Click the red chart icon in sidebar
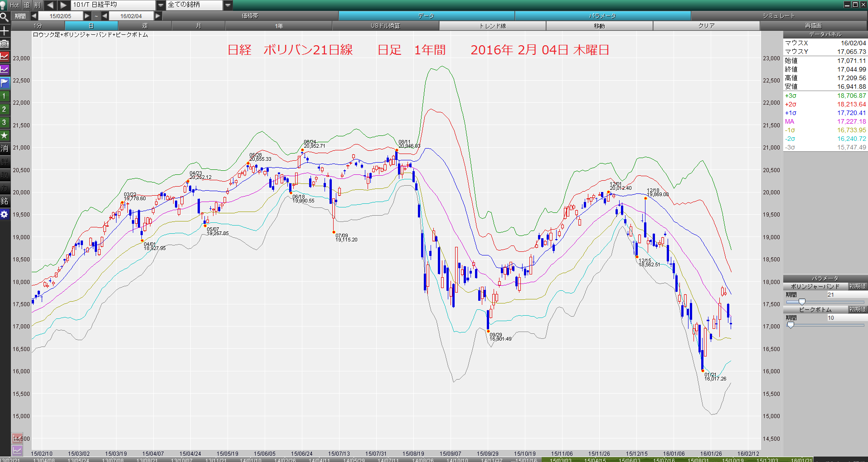This screenshot has width=868, height=462. (x=5, y=57)
